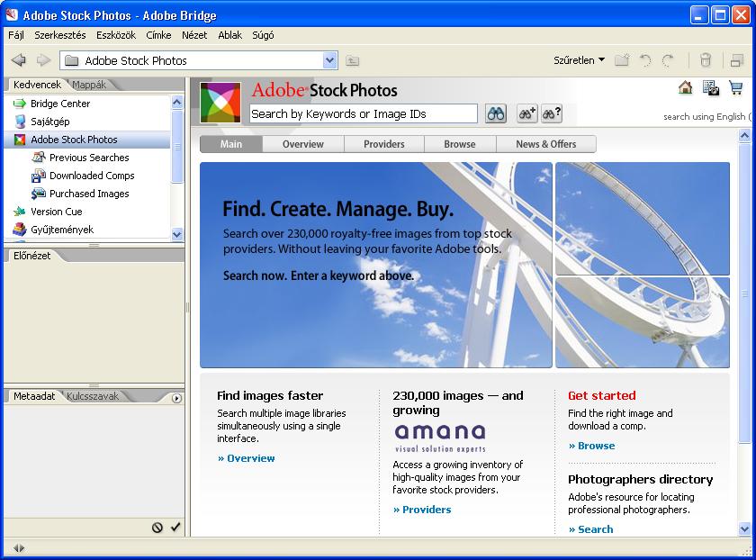Open the Eszközök menu
756x560 pixels.
[x=116, y=35]
